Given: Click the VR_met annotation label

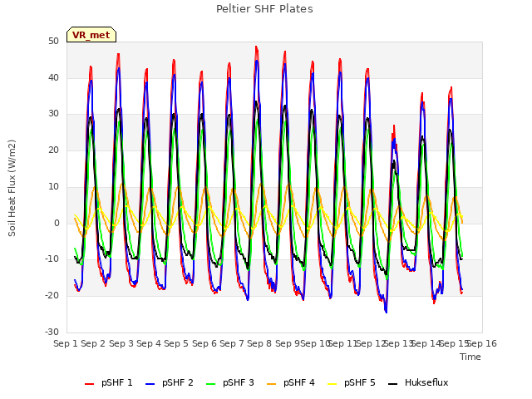Looking at the screenshot, I should (x=91, y=35).
